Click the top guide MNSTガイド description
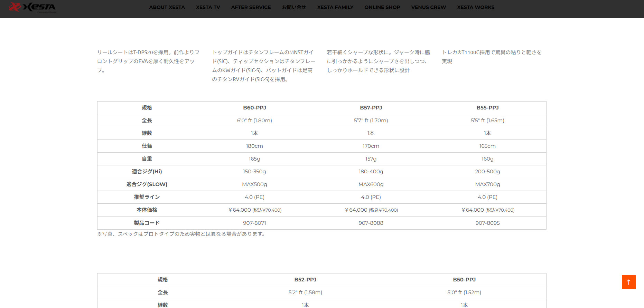This screenshot has width=644, height=308. coord(264,66)
